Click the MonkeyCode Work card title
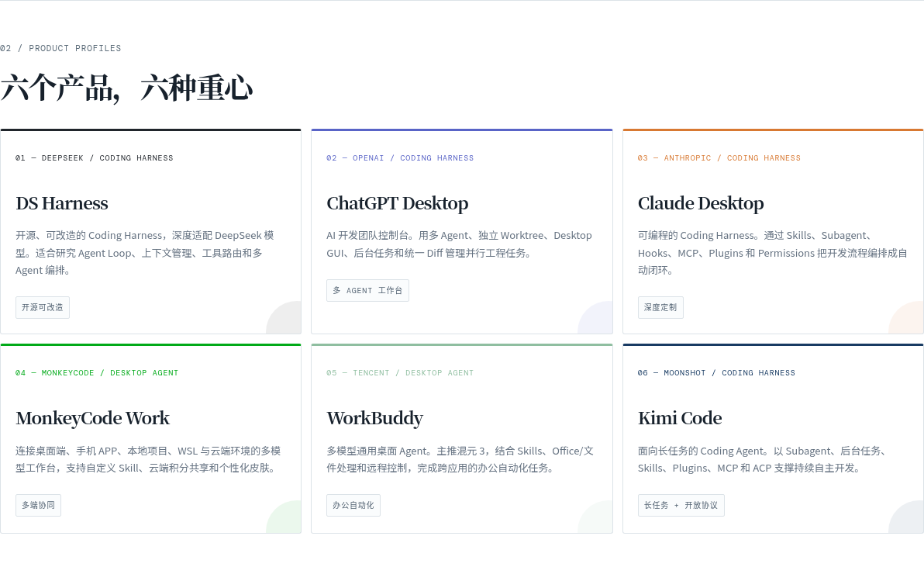This screenshot has width=924, height=574. coord(92,418)
